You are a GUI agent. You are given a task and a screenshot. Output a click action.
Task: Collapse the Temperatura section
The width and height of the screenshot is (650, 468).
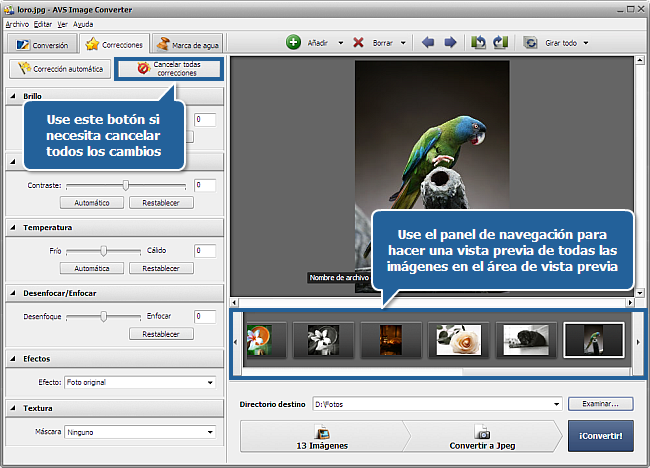click(13, 228)
